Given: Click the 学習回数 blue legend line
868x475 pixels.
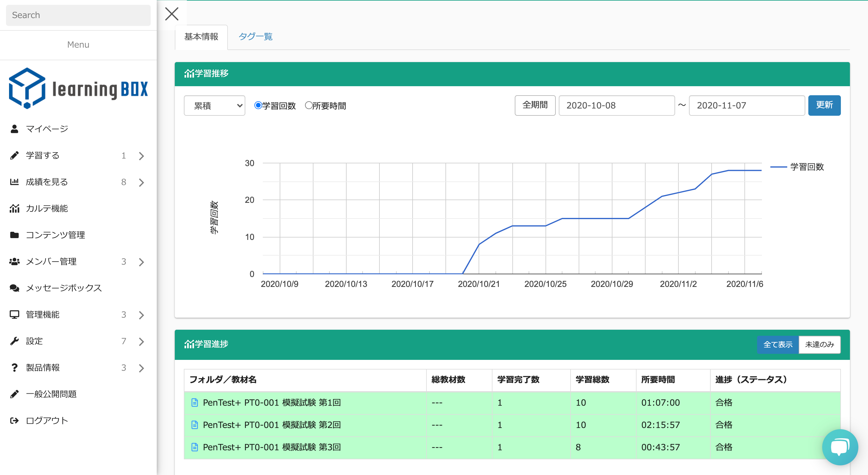Looking at the screenshot, I should [x=778, y=167].
